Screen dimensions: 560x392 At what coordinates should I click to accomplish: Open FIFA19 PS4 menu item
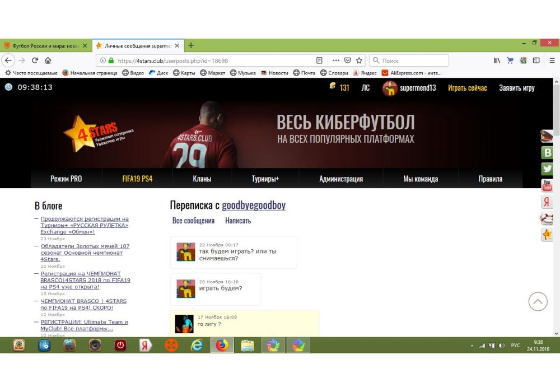point(137,179)
